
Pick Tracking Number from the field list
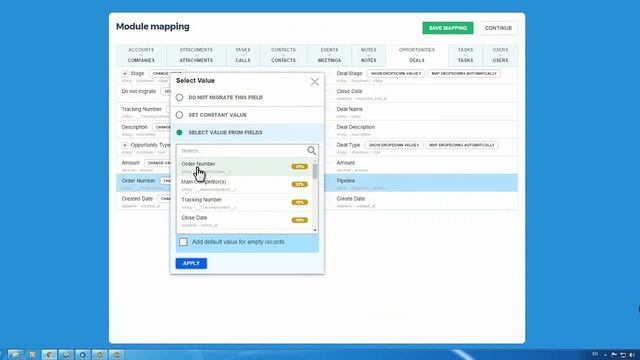click(x=245, y=203)
